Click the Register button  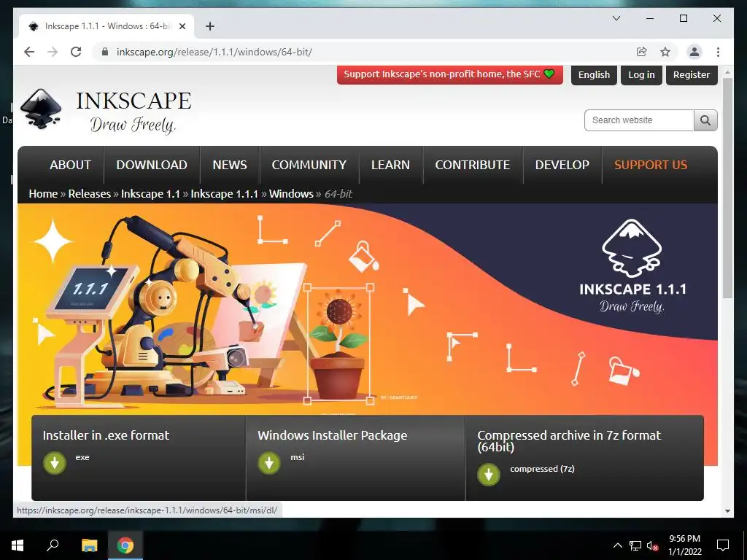692,75
